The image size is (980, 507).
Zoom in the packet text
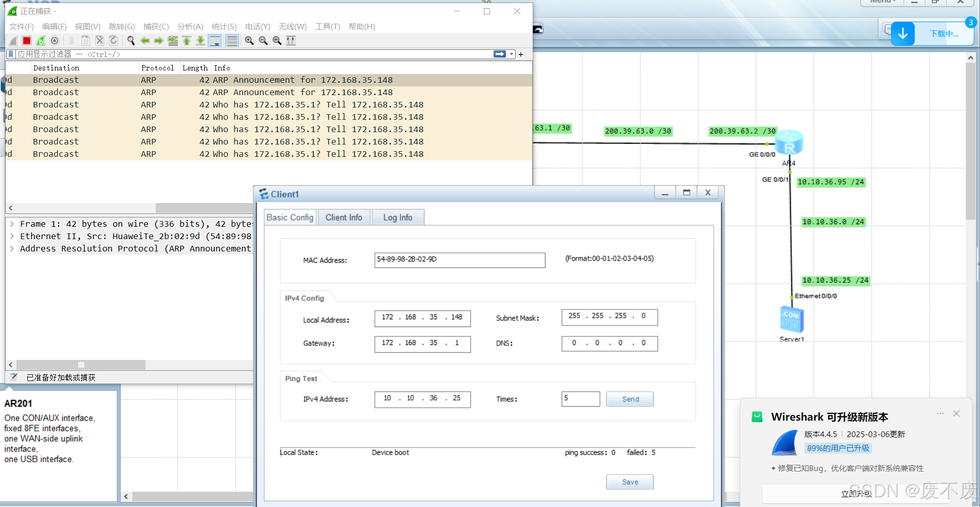pyautogui.click(x=249, y=41)
